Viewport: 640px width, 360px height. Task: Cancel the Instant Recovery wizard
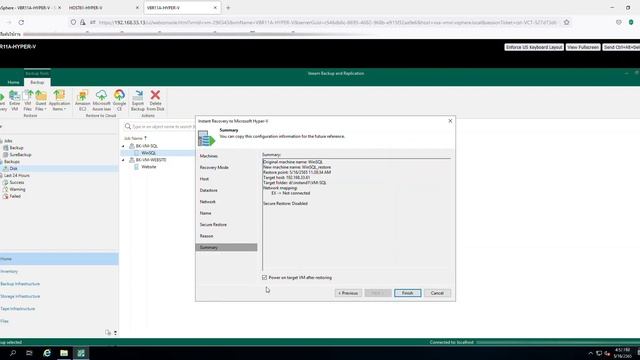point(437,293)
